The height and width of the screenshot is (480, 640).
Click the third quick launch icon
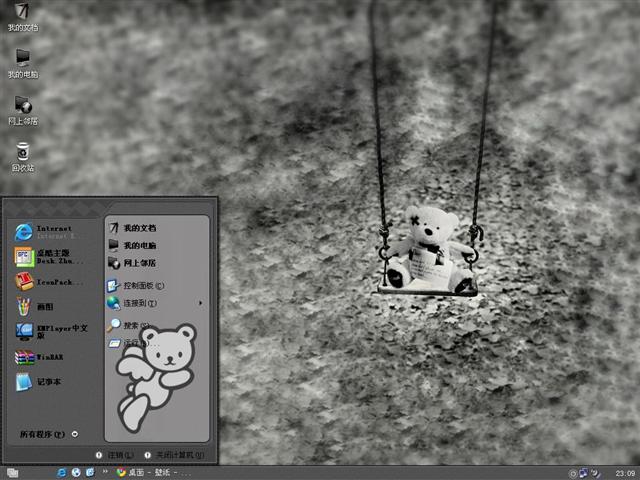[x=90, y=473]
